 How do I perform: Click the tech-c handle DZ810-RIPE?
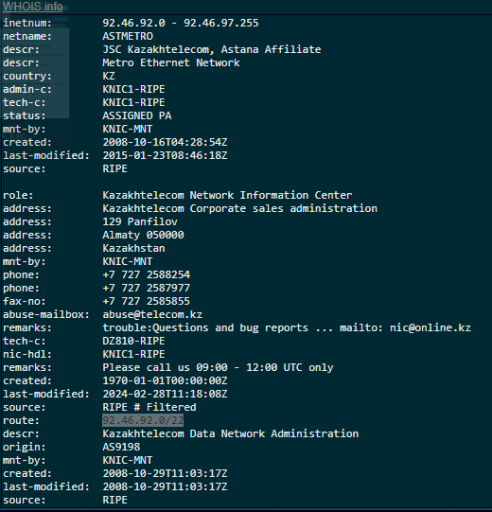point(134,341)
